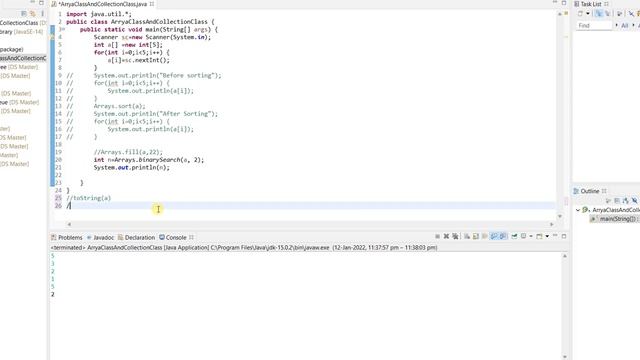Open the arrow left of All filter
Image resolution: width=640 pixels, height=360 pixels.
[616, 25]
